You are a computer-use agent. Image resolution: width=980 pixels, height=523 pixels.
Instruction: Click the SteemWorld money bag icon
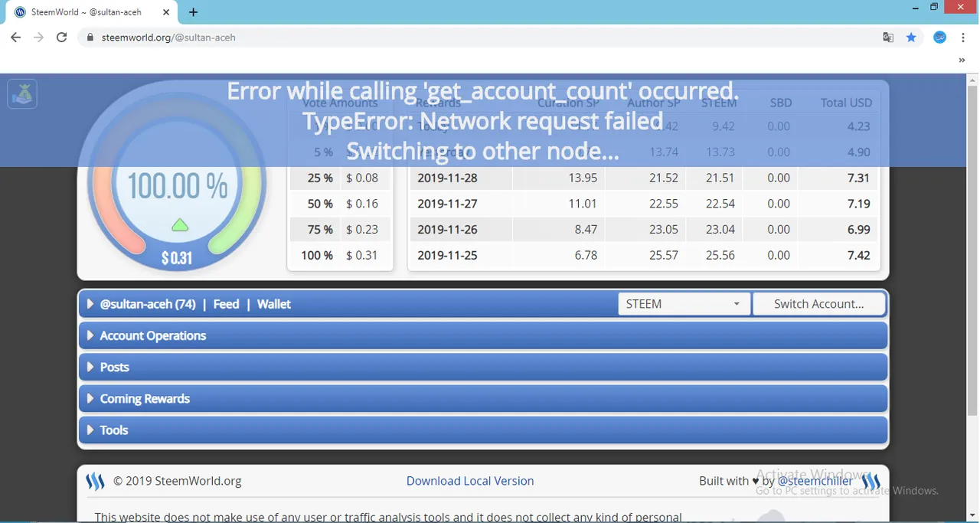tap(22, 94)
